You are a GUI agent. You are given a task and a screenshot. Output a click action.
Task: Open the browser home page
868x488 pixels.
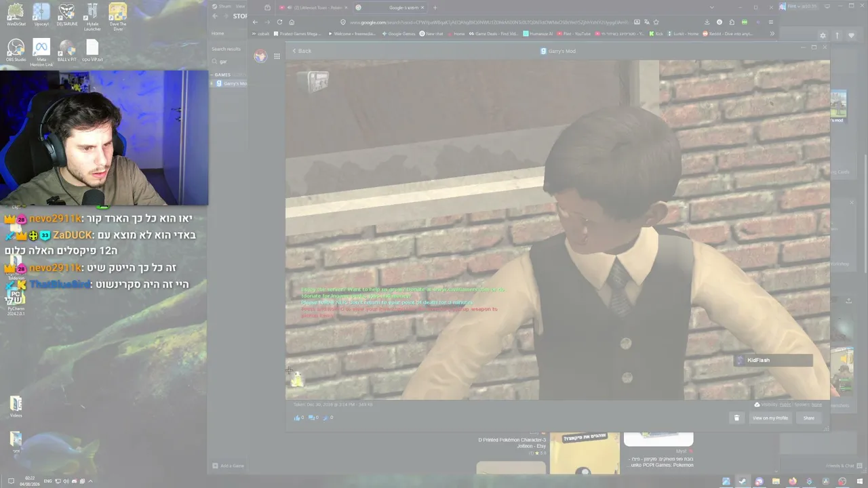tap(292, 22)
